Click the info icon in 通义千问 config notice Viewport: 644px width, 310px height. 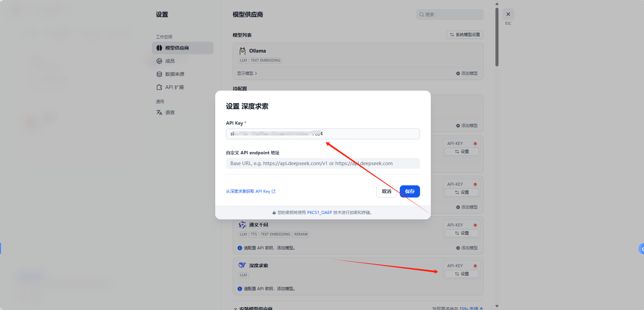point(240,248)
